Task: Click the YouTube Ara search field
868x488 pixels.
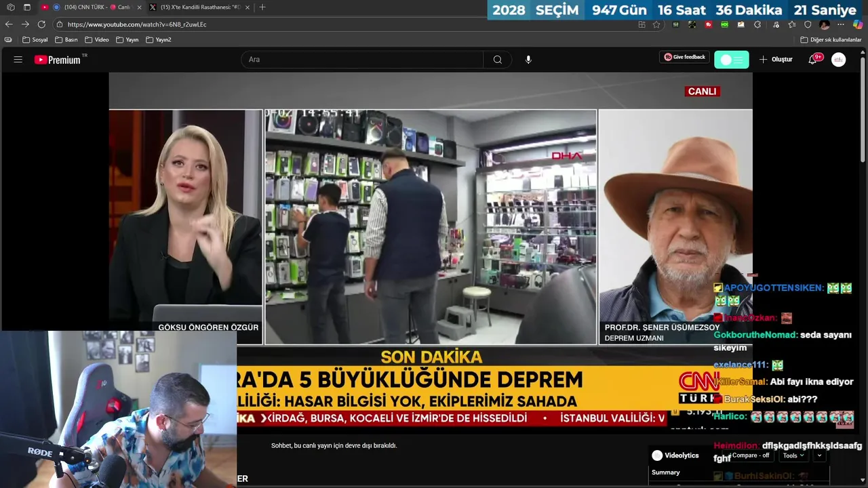Action: tap(362, 60)
